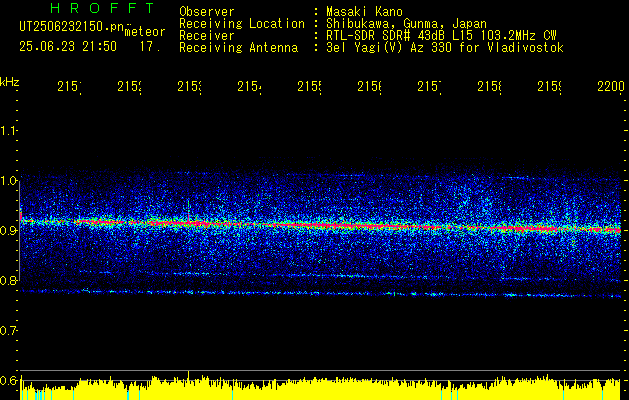Click the 1.0 kHz frequency axis label
This screenshot has width=629, height=400.
click(x=8, y=181)
